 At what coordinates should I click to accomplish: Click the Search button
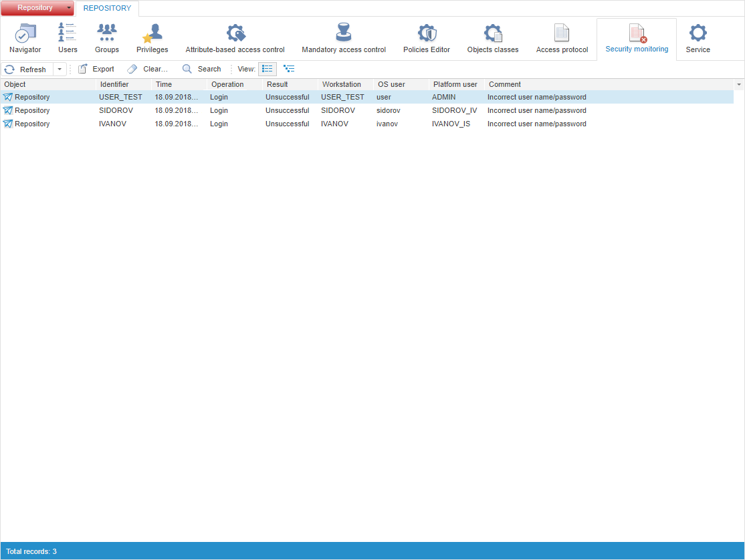click(202, 69)
